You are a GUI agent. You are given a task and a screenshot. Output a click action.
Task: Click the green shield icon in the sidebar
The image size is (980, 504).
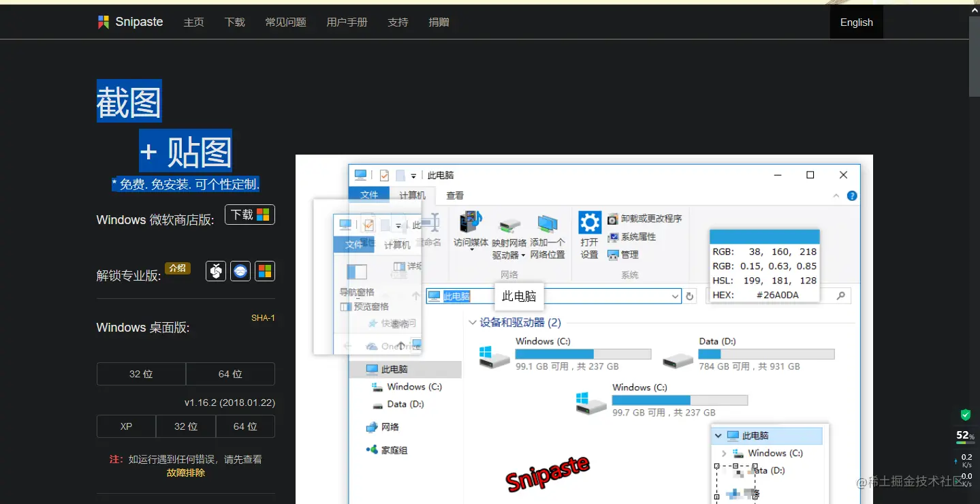(x=965, y=414)
